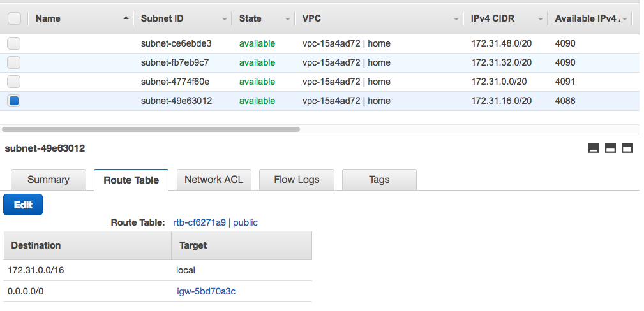The width and height of the screenshot is (644, 311).
Task: Uncheck the selected subnet-49e63012 checkbox
Action: [x=14, y=101]
